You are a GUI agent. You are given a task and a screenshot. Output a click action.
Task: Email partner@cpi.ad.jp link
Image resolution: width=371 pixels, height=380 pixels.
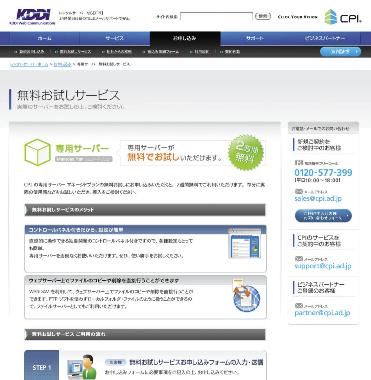click(322, 313)
